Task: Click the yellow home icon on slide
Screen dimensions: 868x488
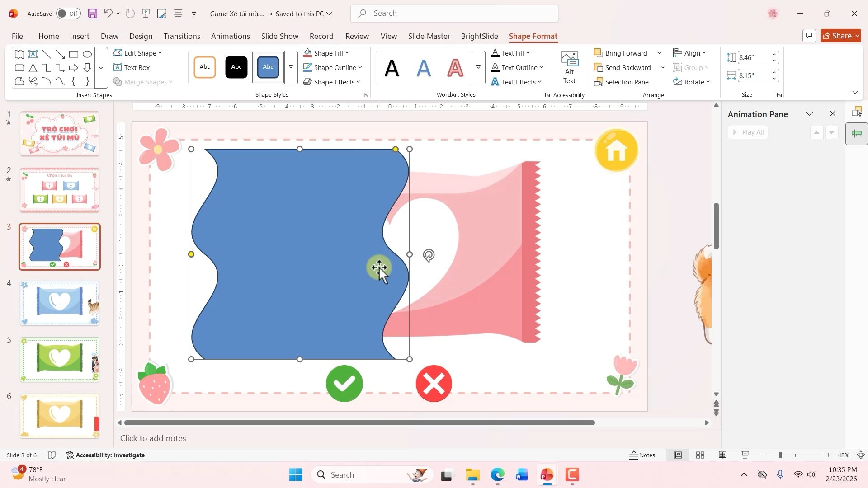Action: (x=617, y=150)
